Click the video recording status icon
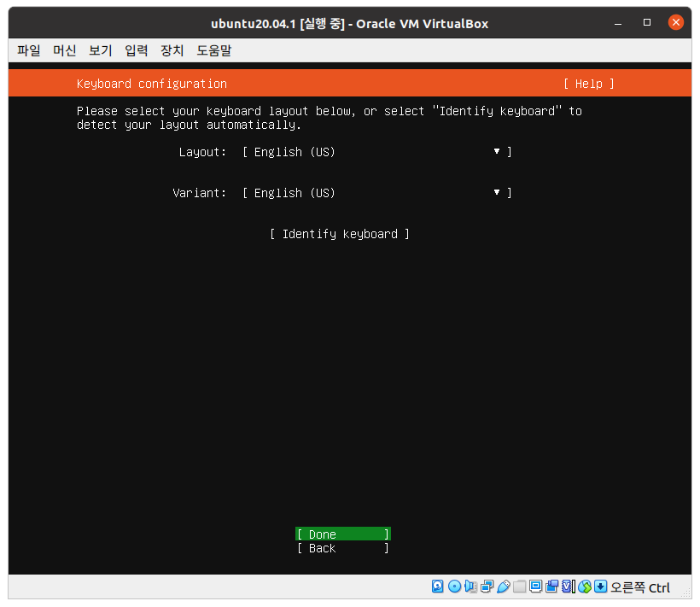Viewport: 700px width, 607px height. [x=551, y=586]
